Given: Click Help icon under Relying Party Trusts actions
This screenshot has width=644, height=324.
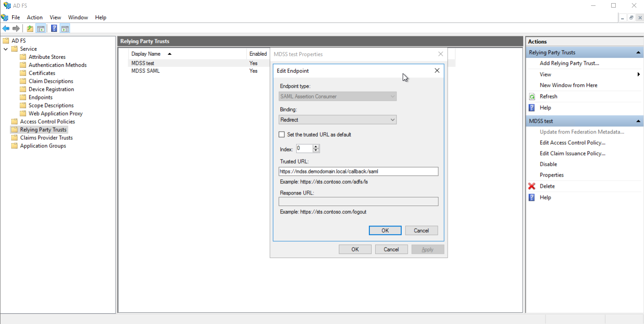Looking at the screenshot, I should [532, 108].
